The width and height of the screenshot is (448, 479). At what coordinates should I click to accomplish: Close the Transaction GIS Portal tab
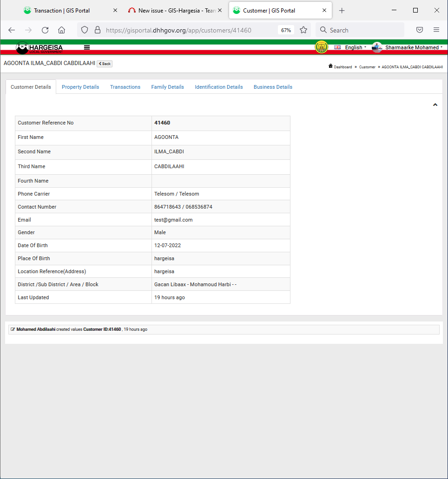point(115,10)
